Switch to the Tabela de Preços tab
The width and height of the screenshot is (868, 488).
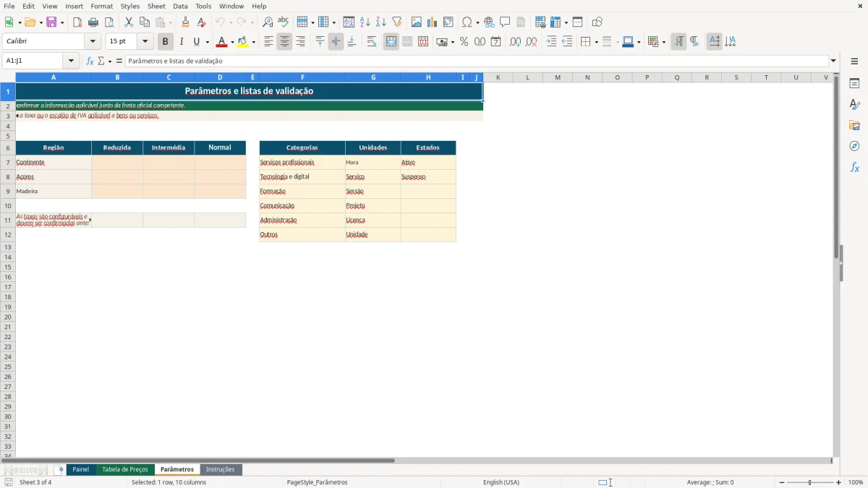point(125,470)
